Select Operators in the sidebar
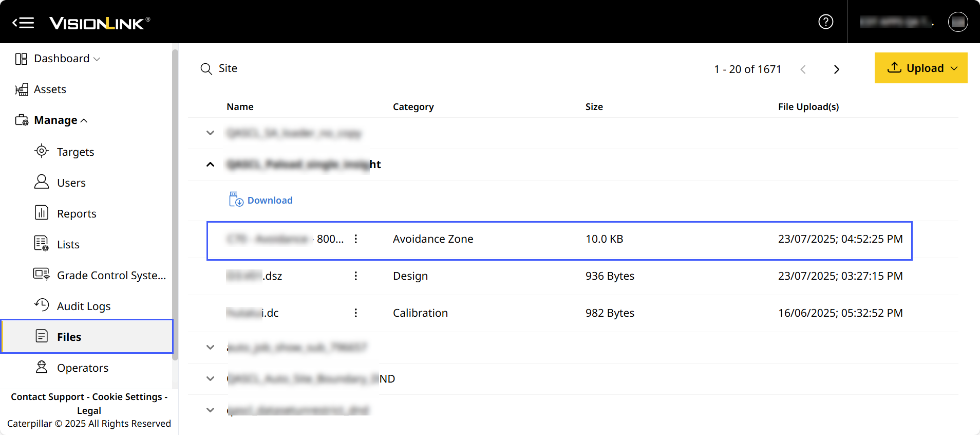This screenshot has width=980, height=435. [82, 368]
